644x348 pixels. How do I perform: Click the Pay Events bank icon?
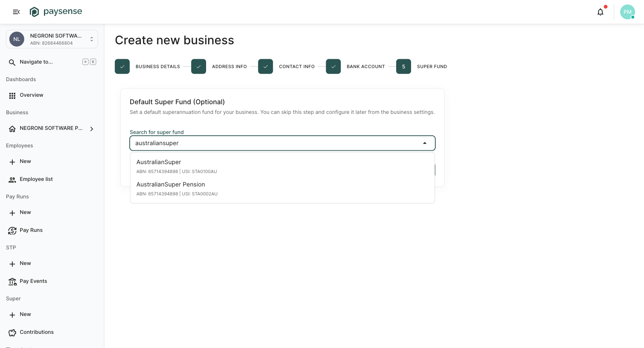pyautogui.click(x=12, y=282)
